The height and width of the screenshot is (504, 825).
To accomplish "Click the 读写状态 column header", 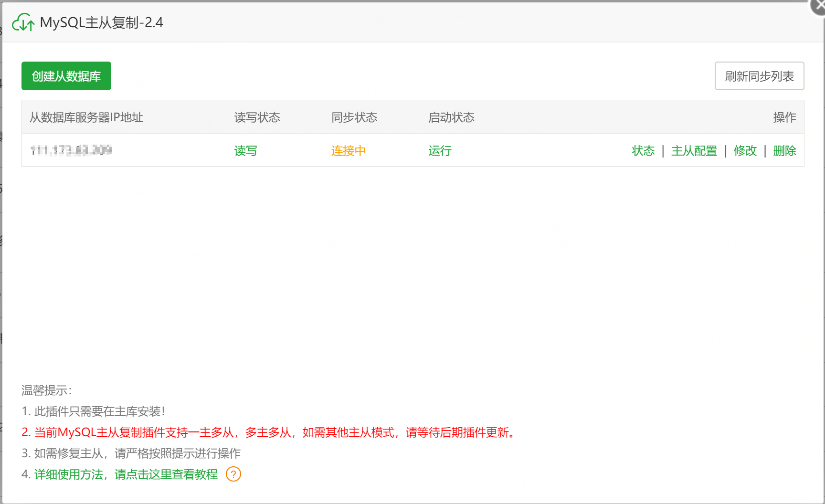I will pos(257,117).
